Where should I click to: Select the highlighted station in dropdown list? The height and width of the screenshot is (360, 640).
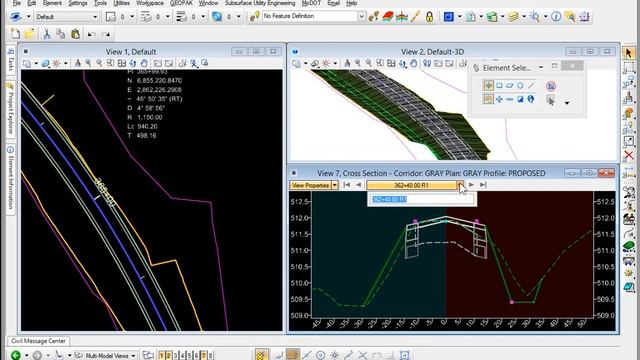(390, 199)
